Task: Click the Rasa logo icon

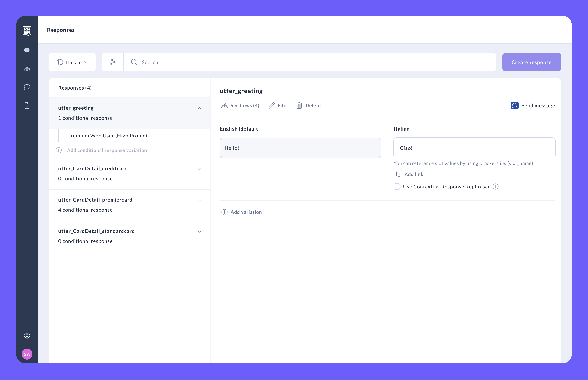Action: click(27, 31)
